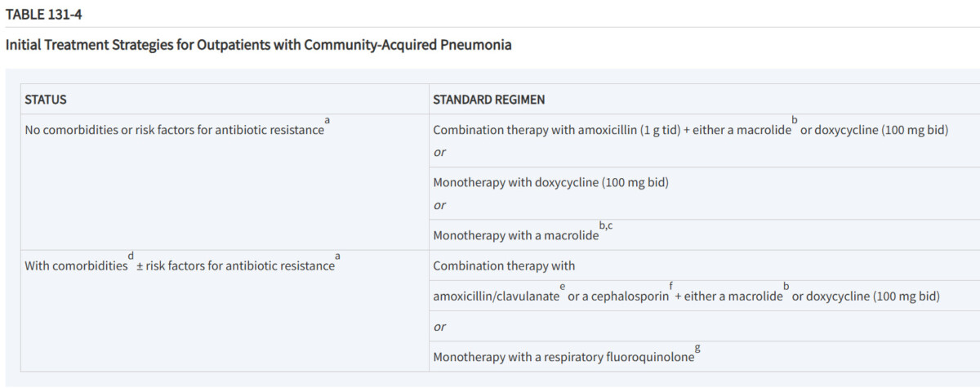Click the Monotherapy with a macrolide text
This screenshot has height=388, width=980.
[515, 235]
